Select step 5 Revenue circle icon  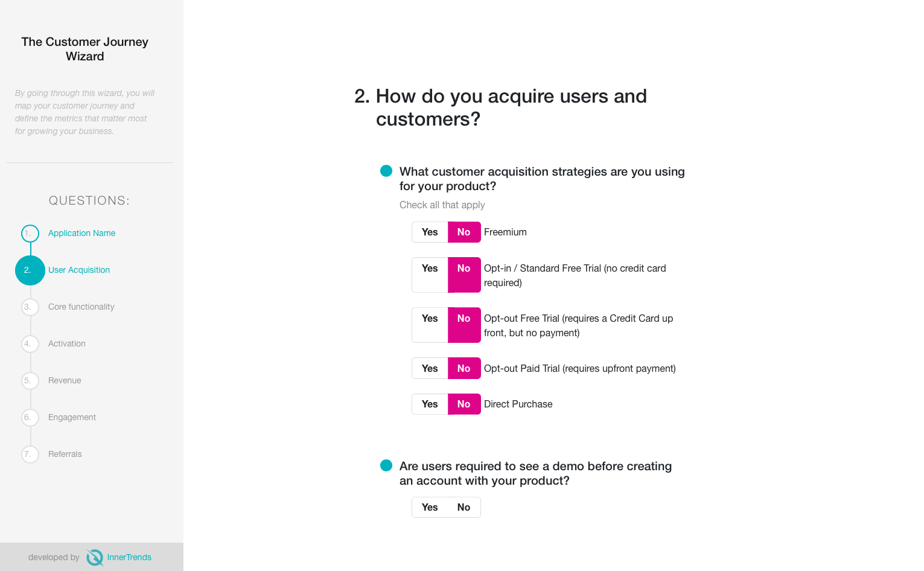click(30, 381)
